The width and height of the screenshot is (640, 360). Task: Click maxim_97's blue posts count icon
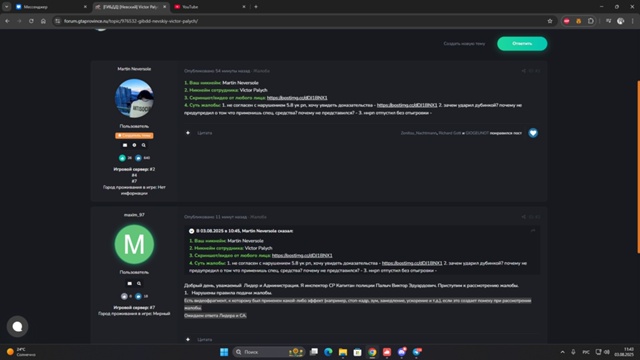click(138, 296)
